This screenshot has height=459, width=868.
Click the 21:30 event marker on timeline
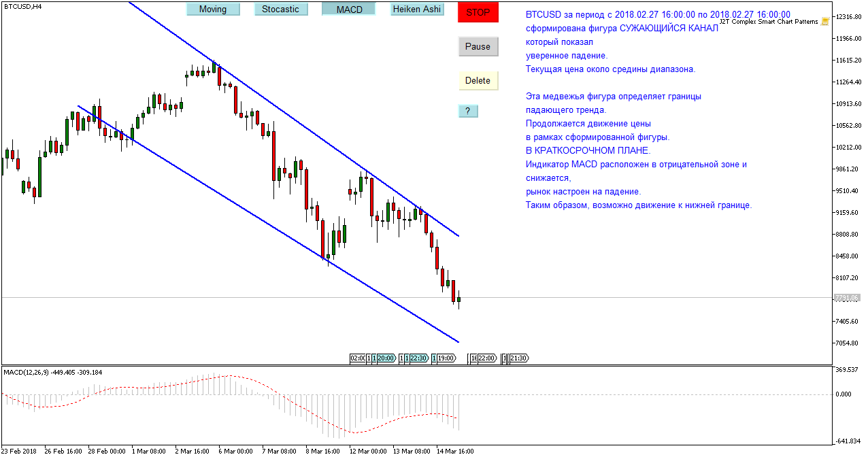click(x=519, y=358)
